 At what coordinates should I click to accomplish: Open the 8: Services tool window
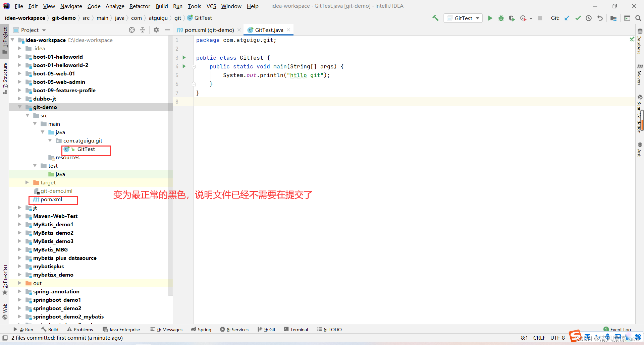click(234, 330)
